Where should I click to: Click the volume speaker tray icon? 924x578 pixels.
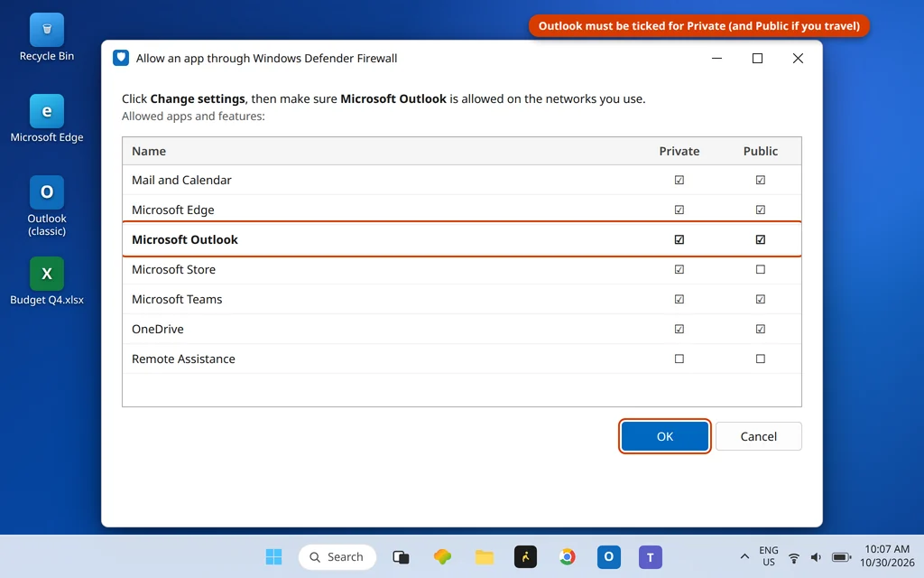click(x=816, y=557)
